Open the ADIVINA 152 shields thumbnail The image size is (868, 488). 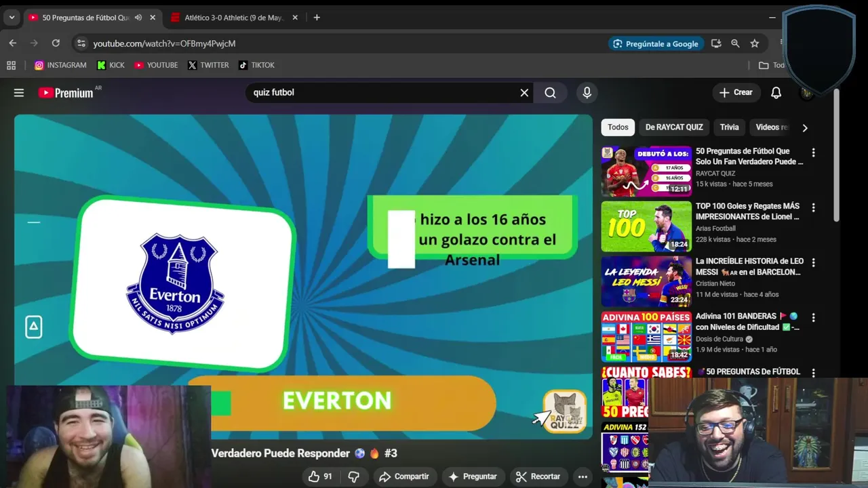(624, 446)
